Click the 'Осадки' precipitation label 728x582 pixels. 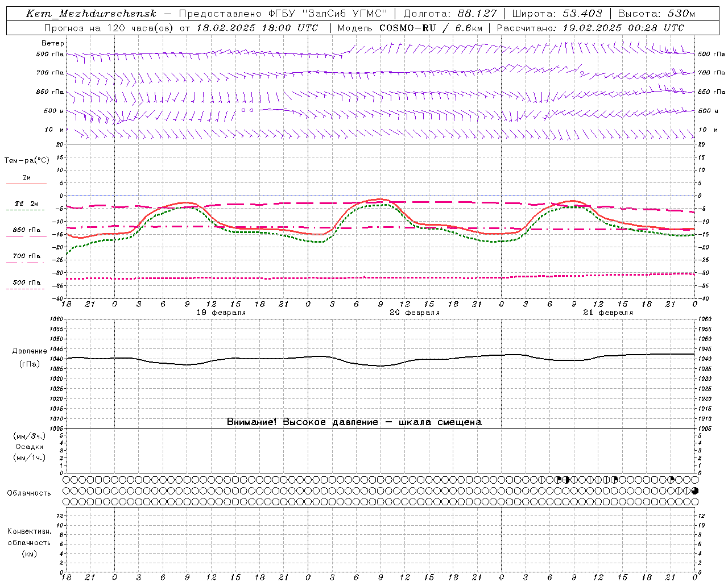30,447
